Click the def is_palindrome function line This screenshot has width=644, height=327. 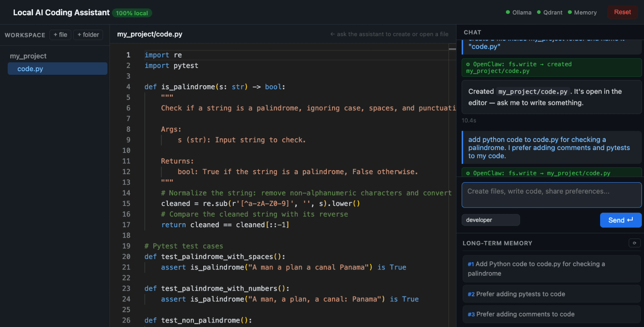[215, 87]
